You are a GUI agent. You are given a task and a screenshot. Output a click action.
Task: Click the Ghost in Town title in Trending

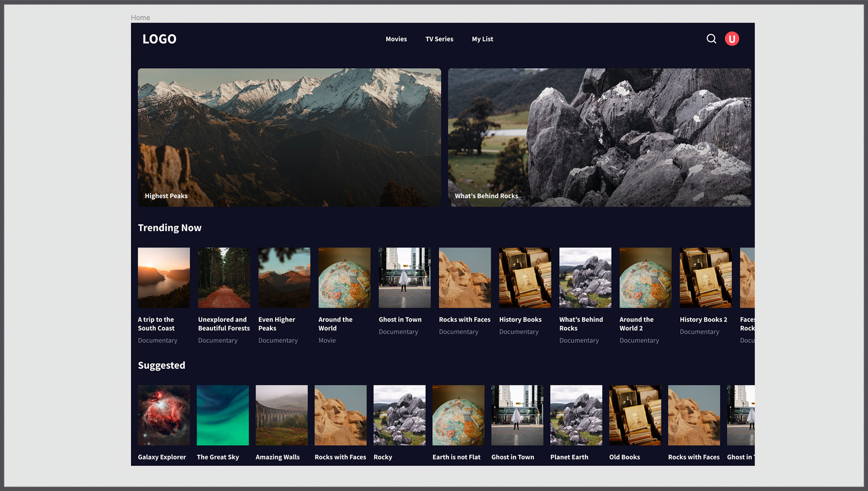(x=400, y=319)
